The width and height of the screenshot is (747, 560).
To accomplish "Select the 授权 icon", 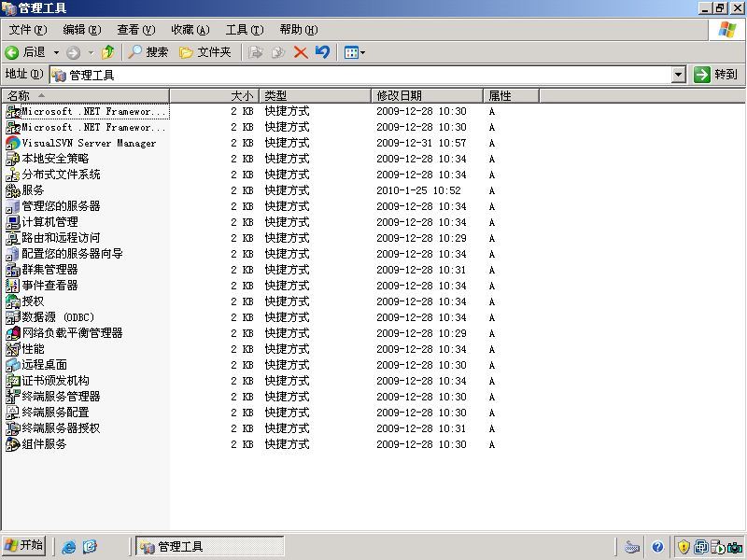I will [x=12, y=301].
